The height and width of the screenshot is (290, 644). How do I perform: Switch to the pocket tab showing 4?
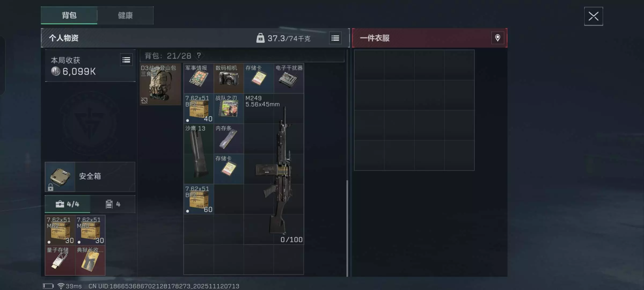(113, 204)
